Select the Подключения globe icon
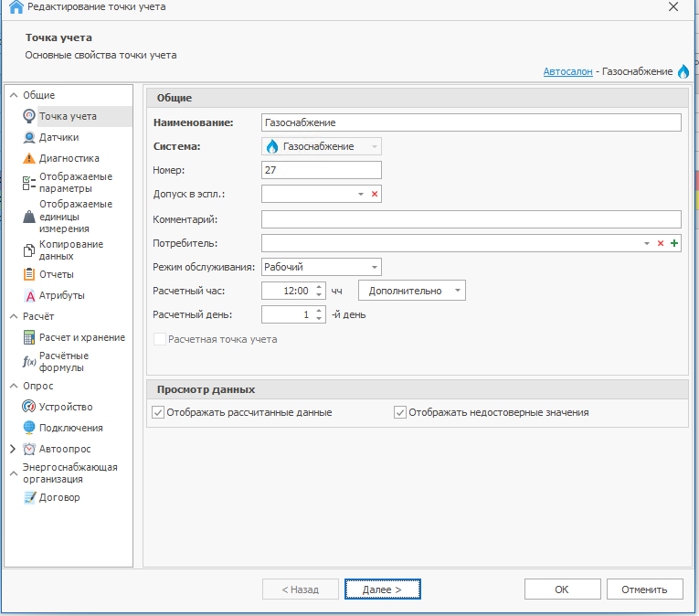Screen dimensions: 699x616 click(x=29, y=428)
